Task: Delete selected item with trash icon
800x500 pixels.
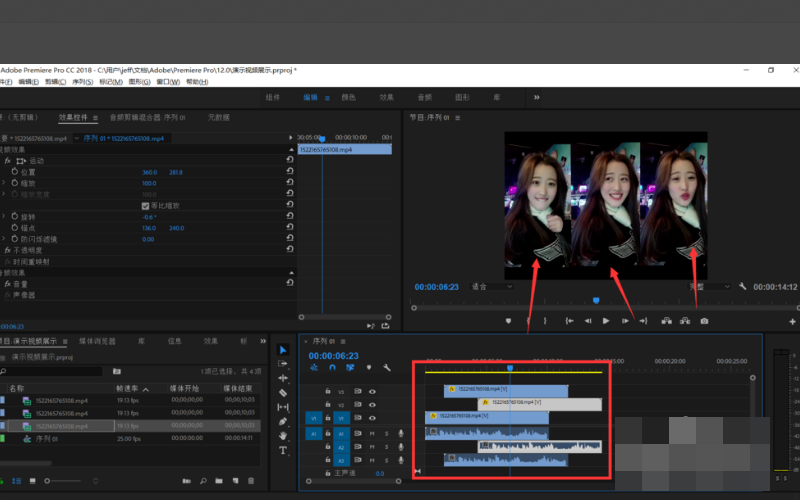Action: (x=251, y=481)
